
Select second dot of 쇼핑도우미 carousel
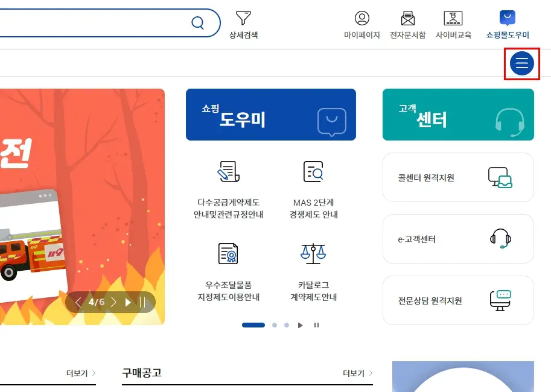coord(275,325)
